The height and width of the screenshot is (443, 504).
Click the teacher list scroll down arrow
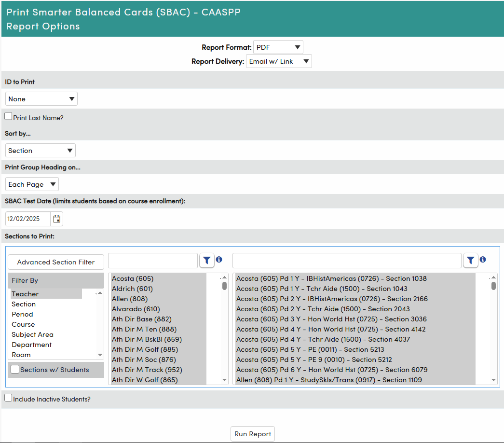pyautogui.click(x=224, y=380)
